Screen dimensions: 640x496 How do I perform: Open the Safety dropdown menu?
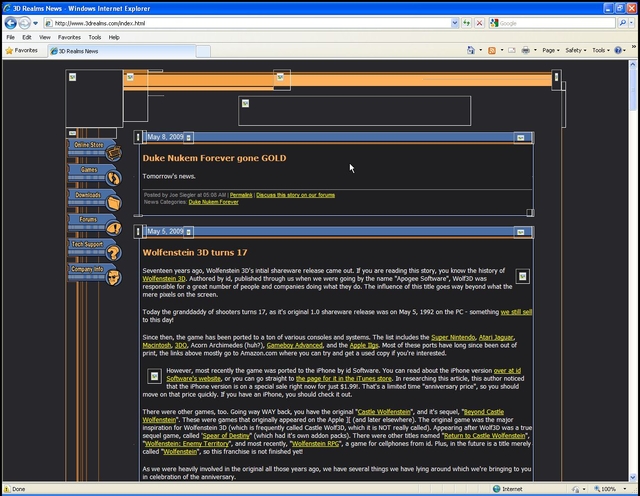coord(576,50)
